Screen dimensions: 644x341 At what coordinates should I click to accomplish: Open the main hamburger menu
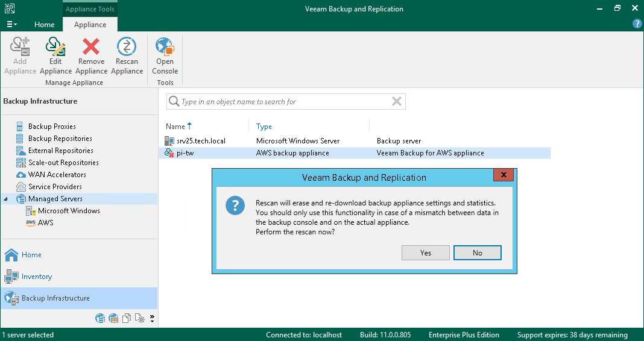[11, 24]
